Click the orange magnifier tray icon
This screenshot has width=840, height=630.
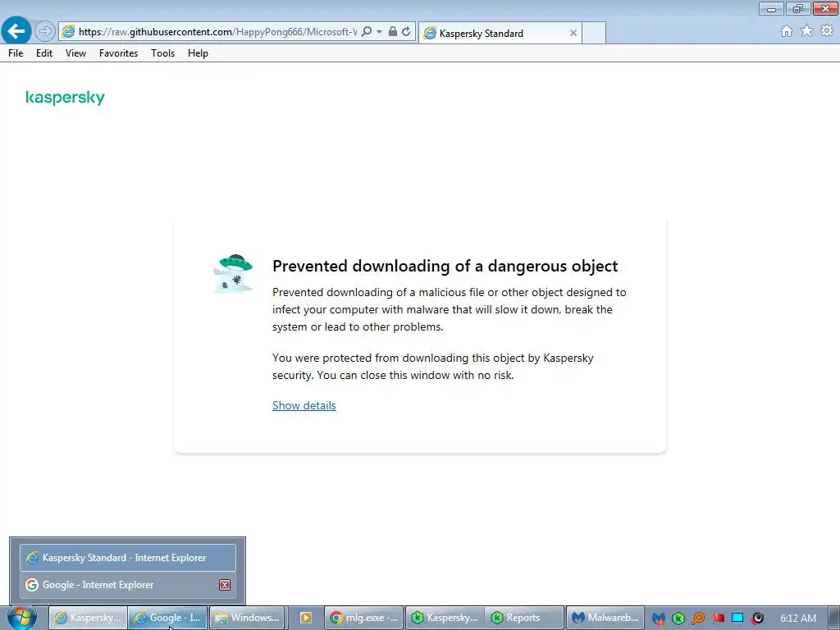pyautogui.click(x=698, y=619)
